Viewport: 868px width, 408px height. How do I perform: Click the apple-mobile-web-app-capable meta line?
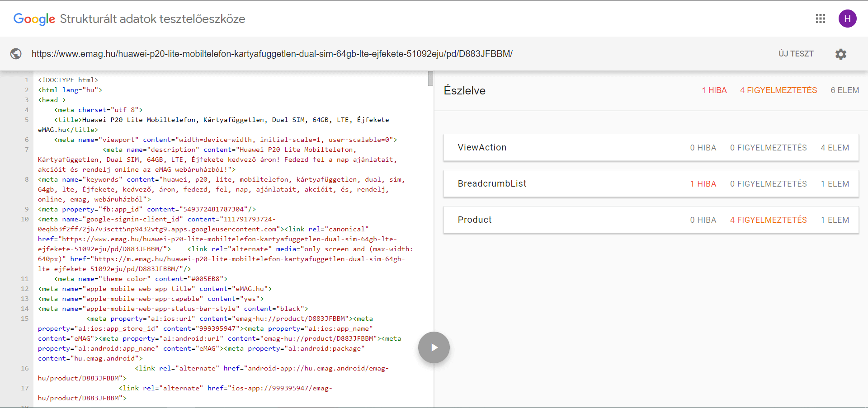(x=151, y=299)
